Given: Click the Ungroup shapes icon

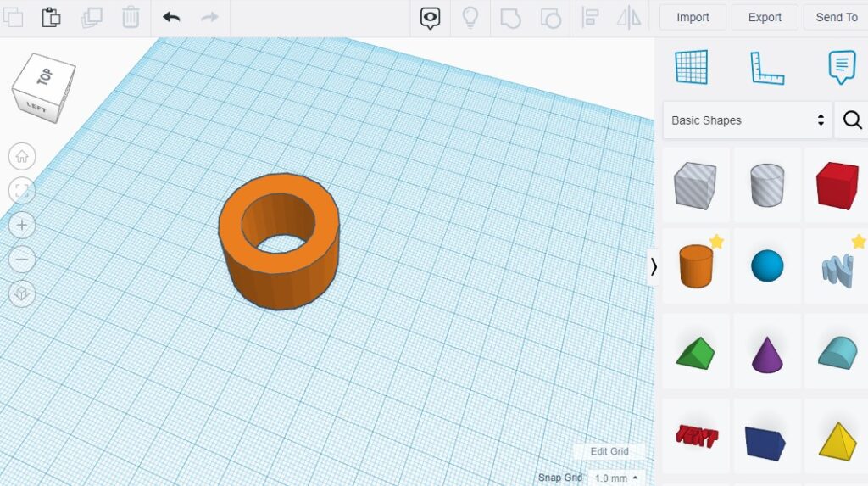Looking at the screenshot, I should pos(550,18).
